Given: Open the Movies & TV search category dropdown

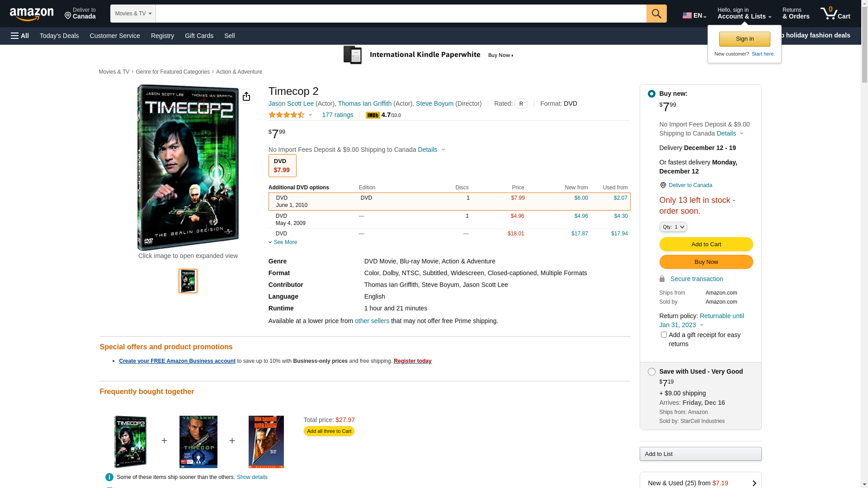Looking at the screenshot, I should click(x=133, y=14).
